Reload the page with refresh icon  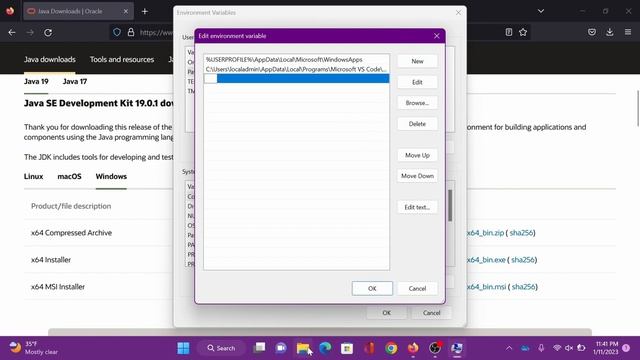48,32
